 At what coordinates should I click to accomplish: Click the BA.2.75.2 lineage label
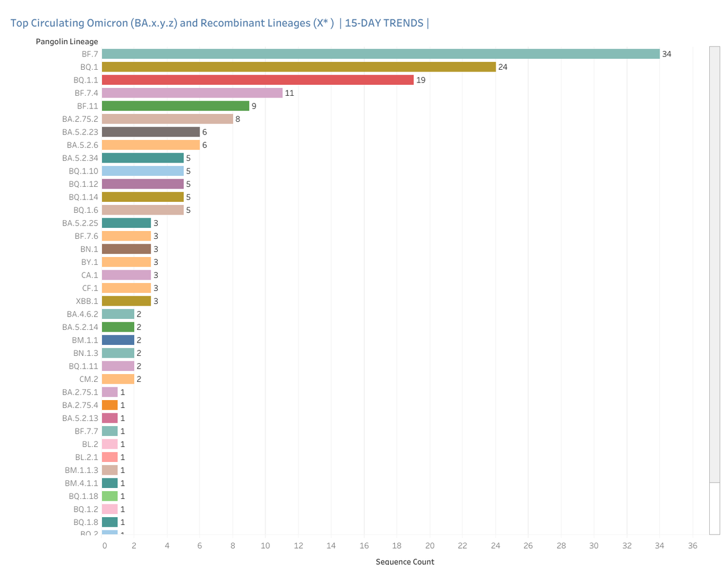click(80, 119)
